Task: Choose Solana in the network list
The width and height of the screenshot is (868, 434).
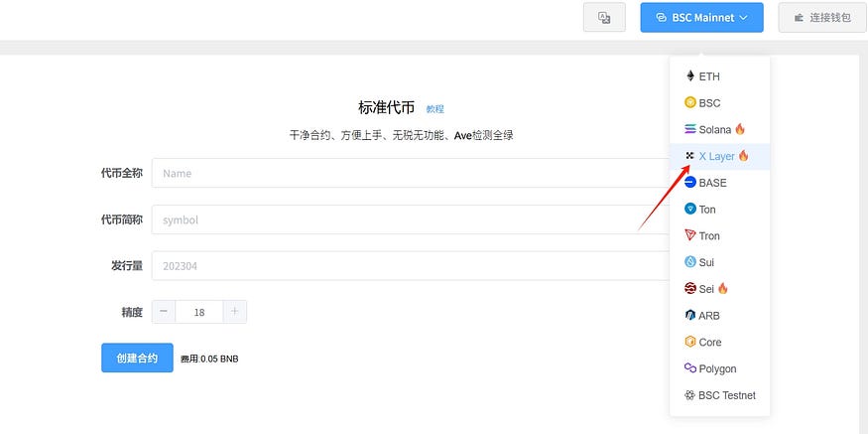Action: pos(719,130)
